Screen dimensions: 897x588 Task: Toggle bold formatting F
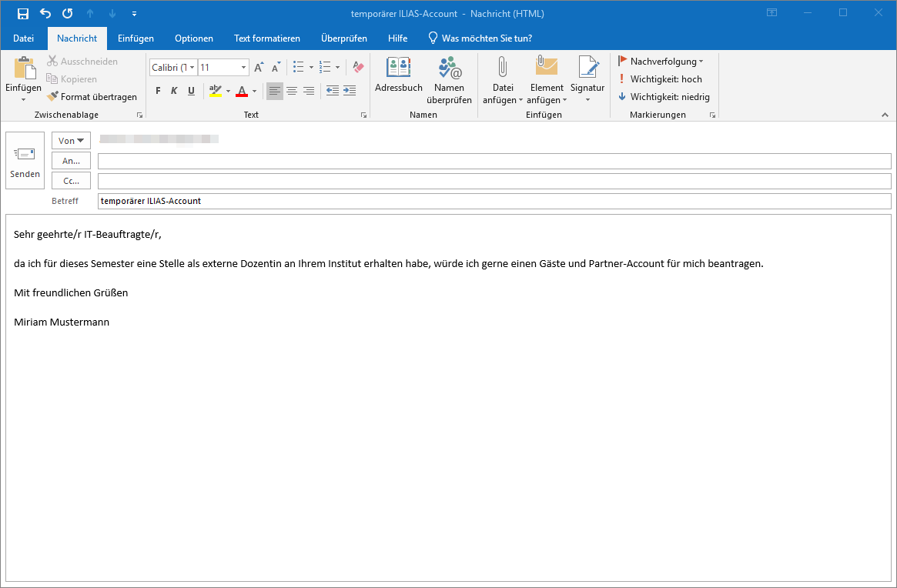point(158,91)
